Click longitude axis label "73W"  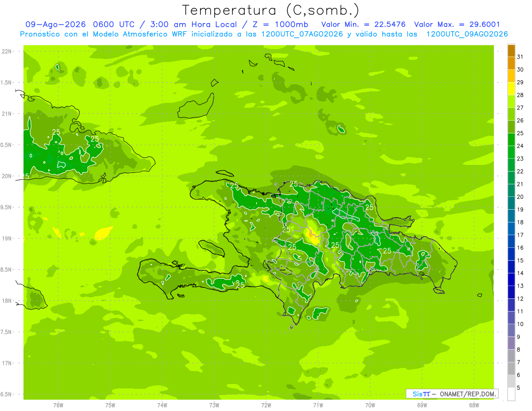214,405
